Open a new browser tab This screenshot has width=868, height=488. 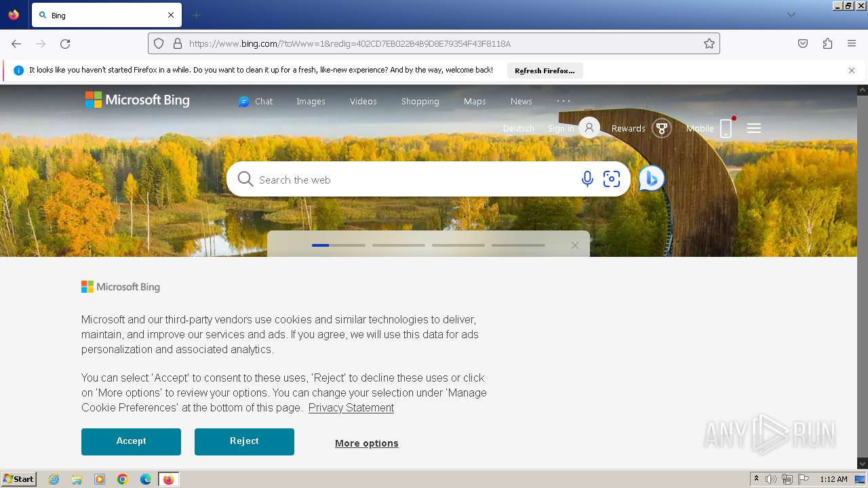point(196,15)
